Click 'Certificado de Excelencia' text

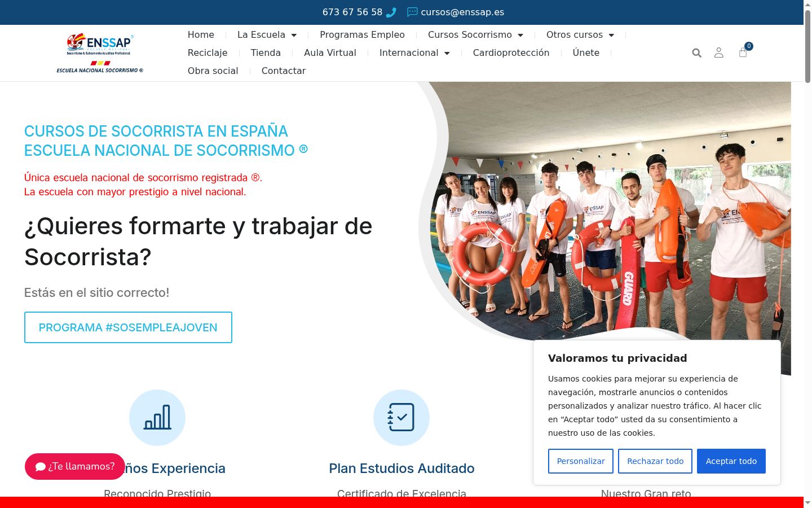[401, 493]
